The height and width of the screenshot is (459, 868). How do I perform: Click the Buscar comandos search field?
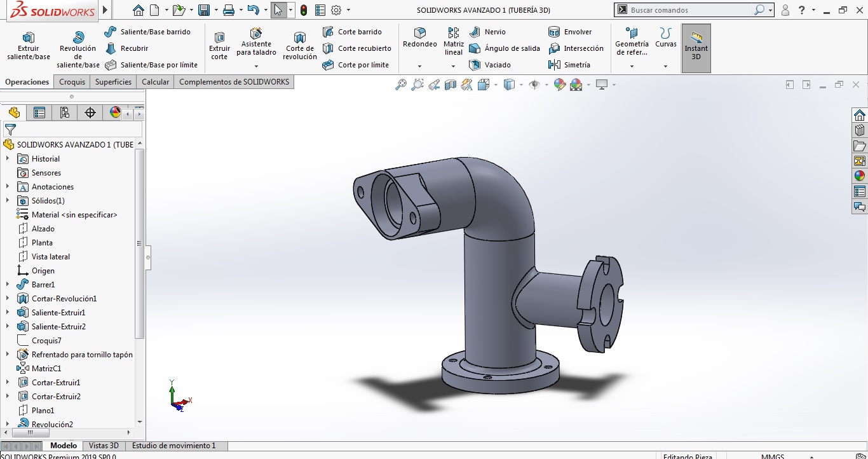(x=689, y=10)
